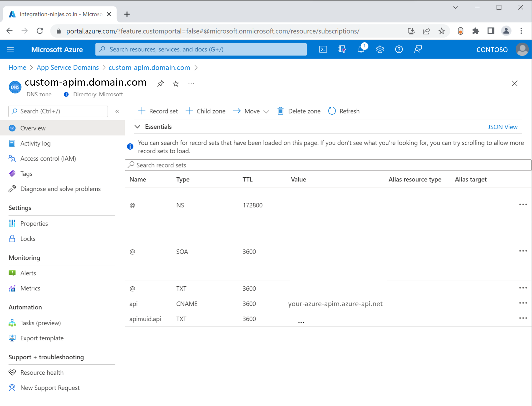Click the Access control IAM link
532x406 pixels.
[49, 158]
